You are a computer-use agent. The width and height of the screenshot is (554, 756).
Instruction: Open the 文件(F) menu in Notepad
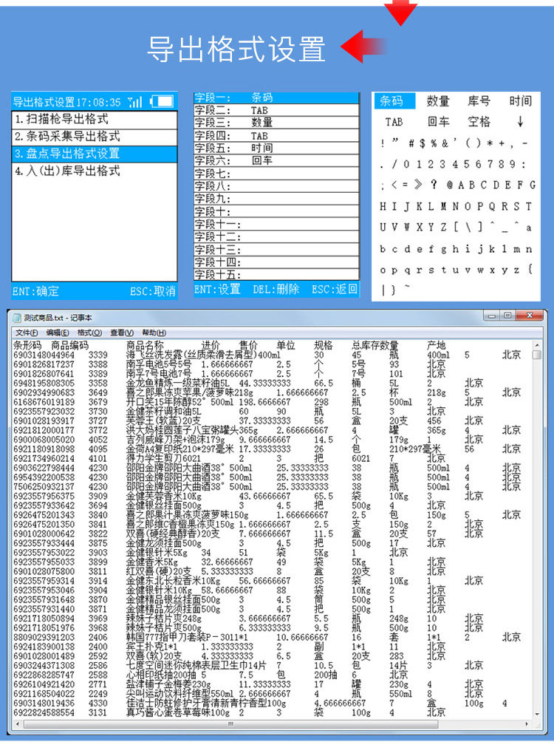pos(27,333)
